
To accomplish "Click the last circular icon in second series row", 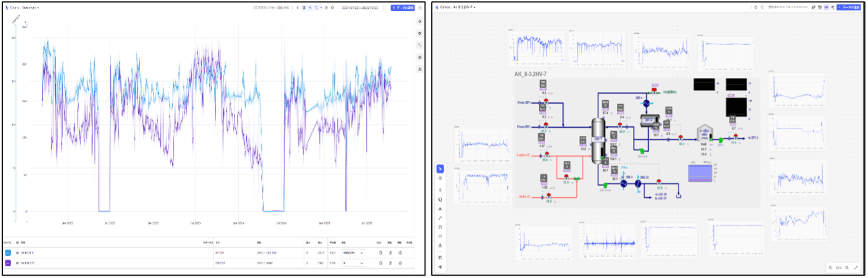I will coord(400,263).
